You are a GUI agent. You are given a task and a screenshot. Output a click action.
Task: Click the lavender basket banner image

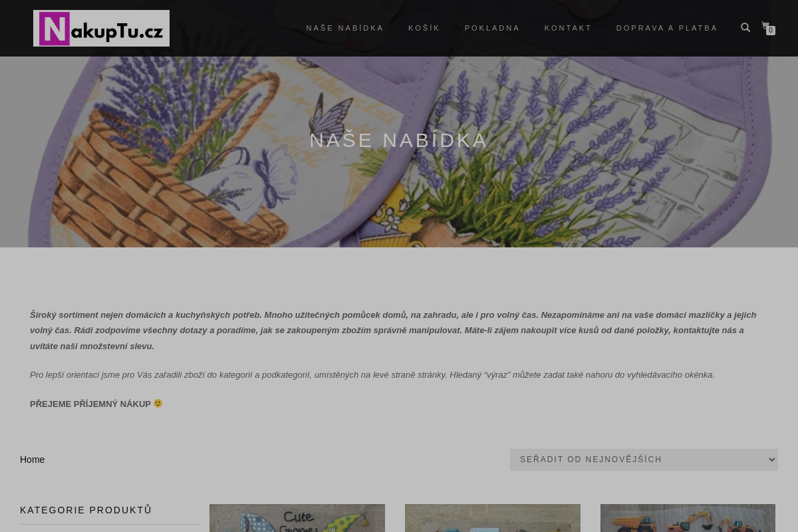click(399, 152)
